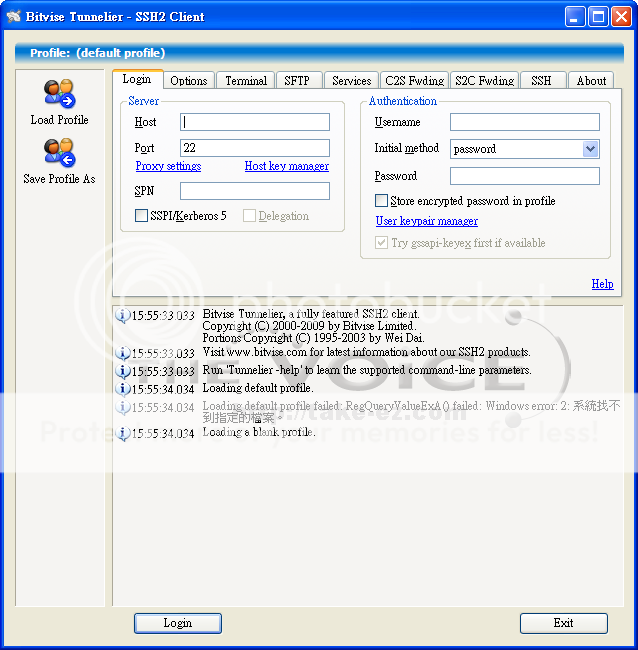
Task: Switch to the Options tab
Action: click(189, 80)
